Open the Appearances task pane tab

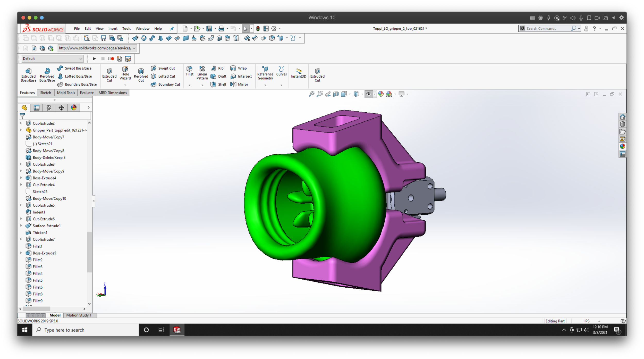622,146
